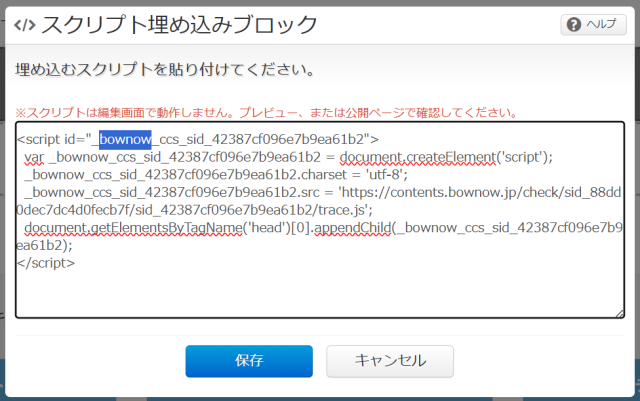Click document.createElement in the var line
The width and height of the screenshot is (640, 401).
coord(418,157)
